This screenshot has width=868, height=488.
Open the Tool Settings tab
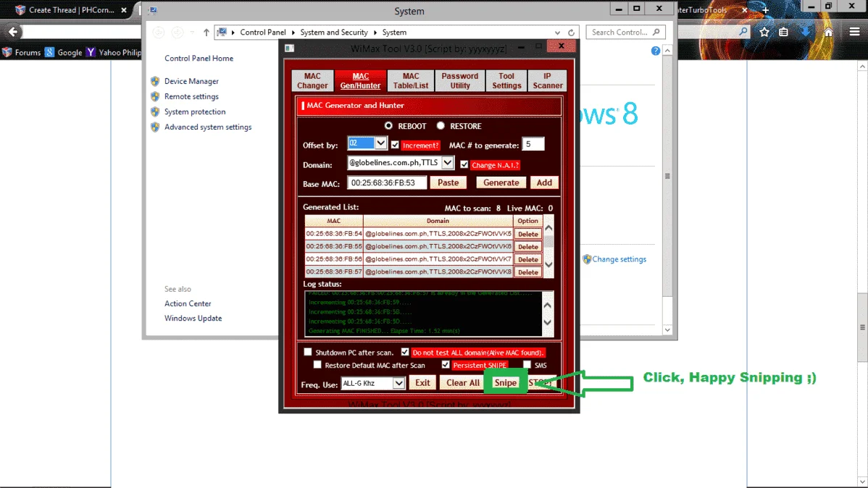(506, 81)
